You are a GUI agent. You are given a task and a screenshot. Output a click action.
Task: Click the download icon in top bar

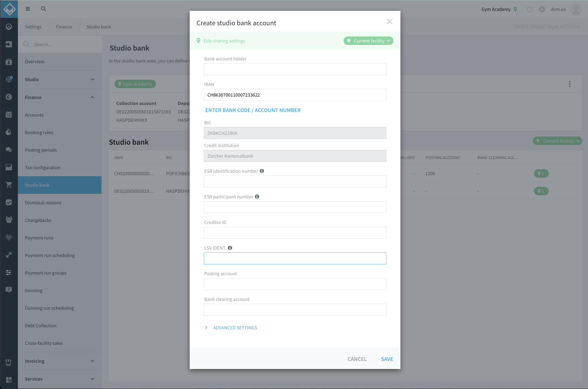point(542,9)
